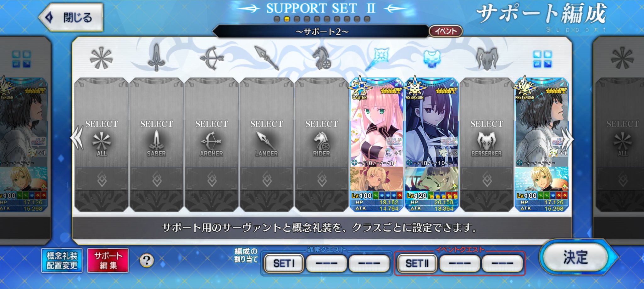644x289 pixels.
Task: Select the Archer bow class icon
Action: [x=211, y=58]
